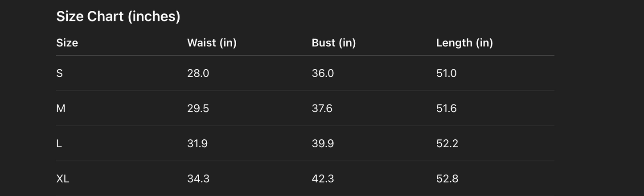
Task: Select the 29.5 waist cell
Action: click(198, 108)
